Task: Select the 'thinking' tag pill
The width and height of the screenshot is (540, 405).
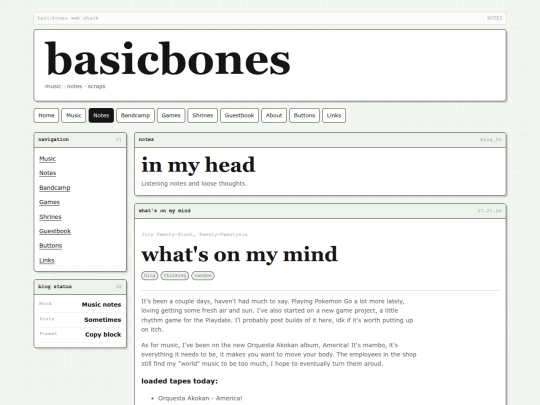Action: pos(175,276)
